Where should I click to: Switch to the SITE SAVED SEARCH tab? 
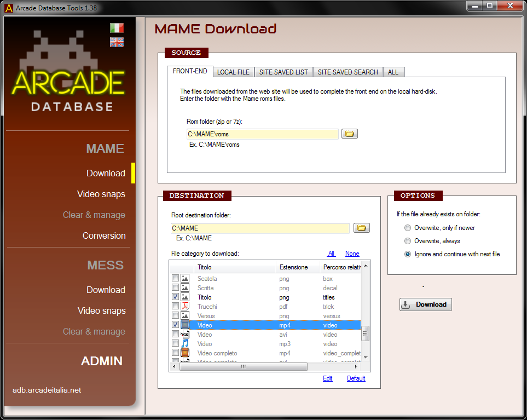(348, 72)
